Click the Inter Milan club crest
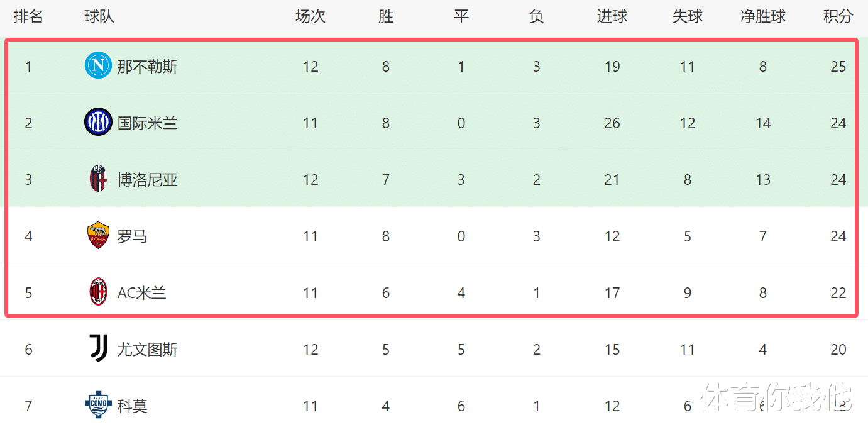The image size is (868, 432). pos(98,122)
